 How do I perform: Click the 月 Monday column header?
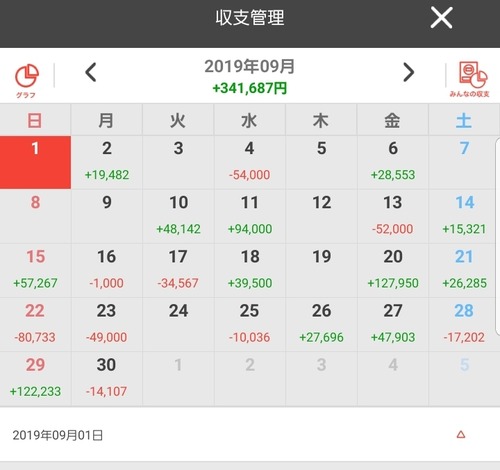tap(107, 120)
